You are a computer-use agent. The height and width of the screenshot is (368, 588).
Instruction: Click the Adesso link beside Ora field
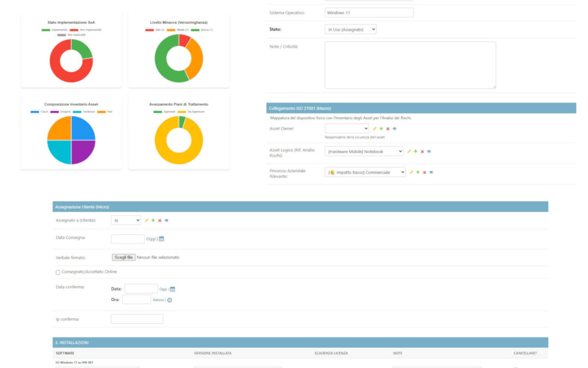coord(158,300)
